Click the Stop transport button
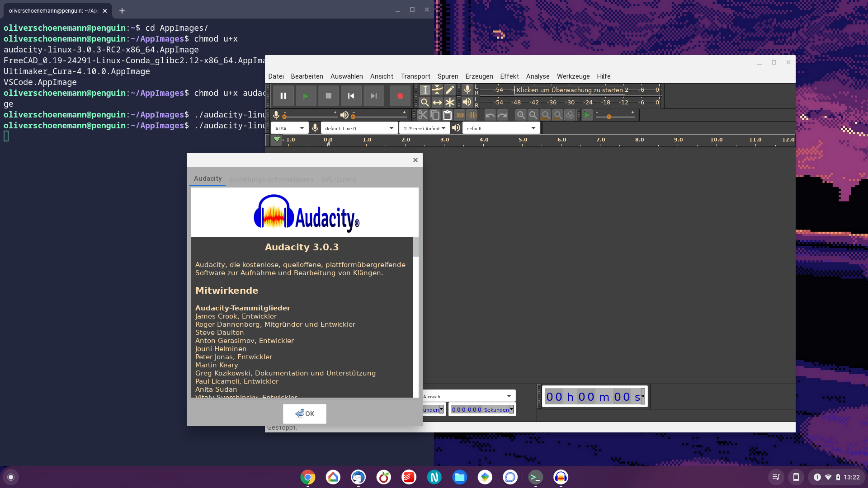868x488 pixels. pos(329,96)
